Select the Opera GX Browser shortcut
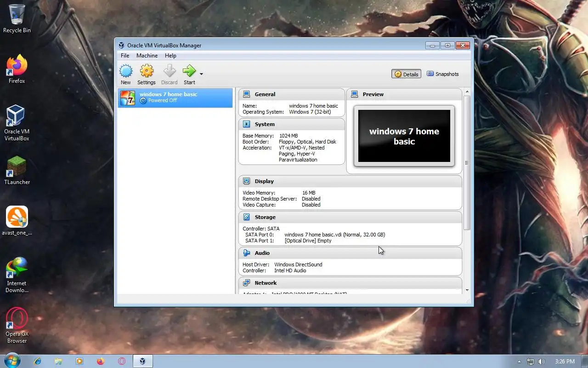588x368 pixels. (x=17, y=326)
